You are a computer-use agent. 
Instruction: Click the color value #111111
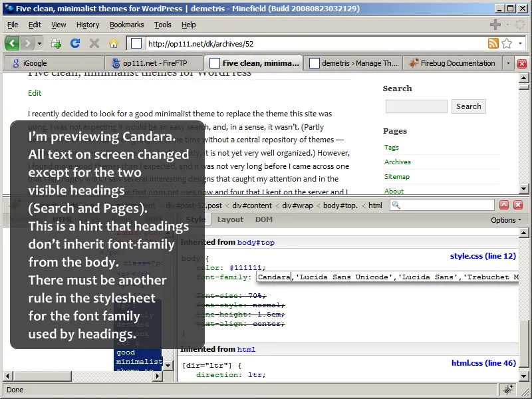pyautogui.click(x=247, y=268)
